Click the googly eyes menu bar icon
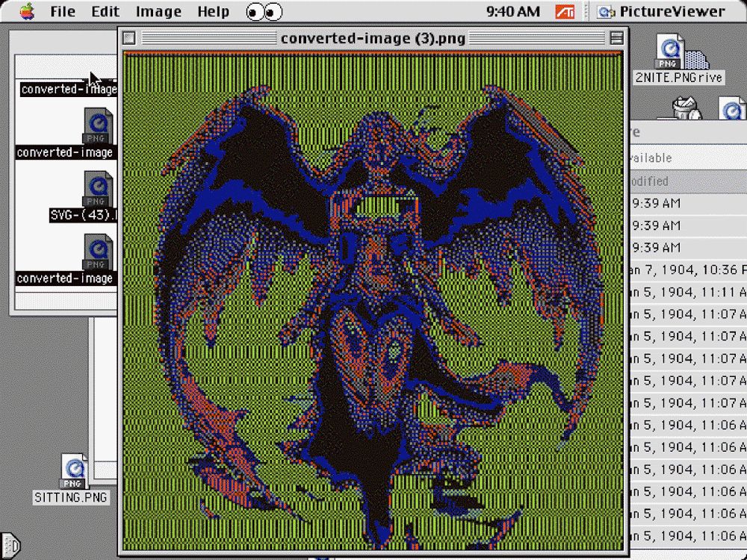The height and width of the screenshot is (560, 747). pos(264,12)
